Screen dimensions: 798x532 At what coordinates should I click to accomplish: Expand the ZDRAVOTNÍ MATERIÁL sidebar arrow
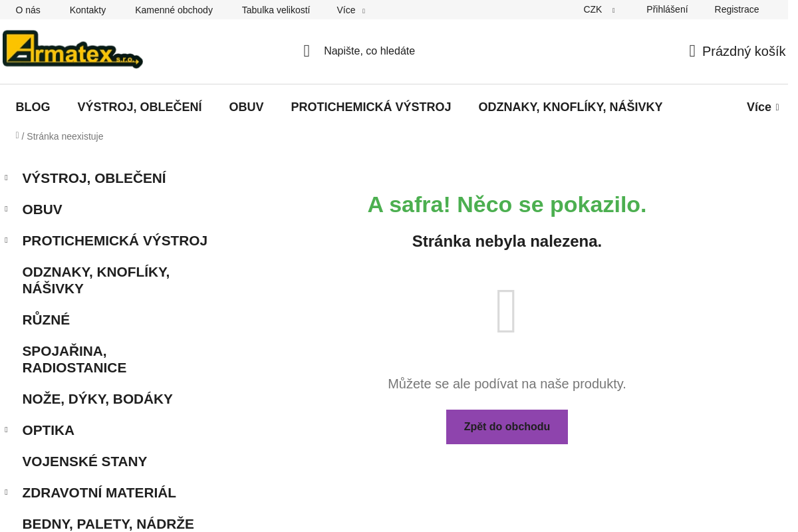click(7, 492)
